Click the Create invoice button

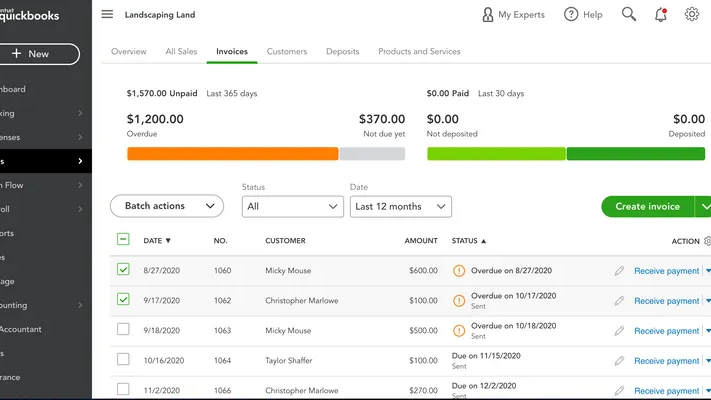(645, 206)
